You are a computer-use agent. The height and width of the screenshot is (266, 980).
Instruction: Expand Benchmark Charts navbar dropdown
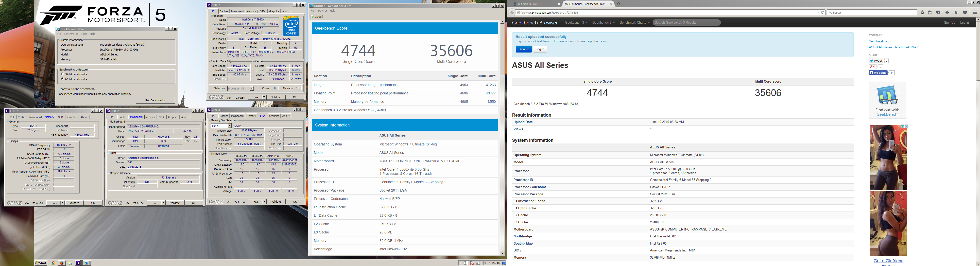634,22
